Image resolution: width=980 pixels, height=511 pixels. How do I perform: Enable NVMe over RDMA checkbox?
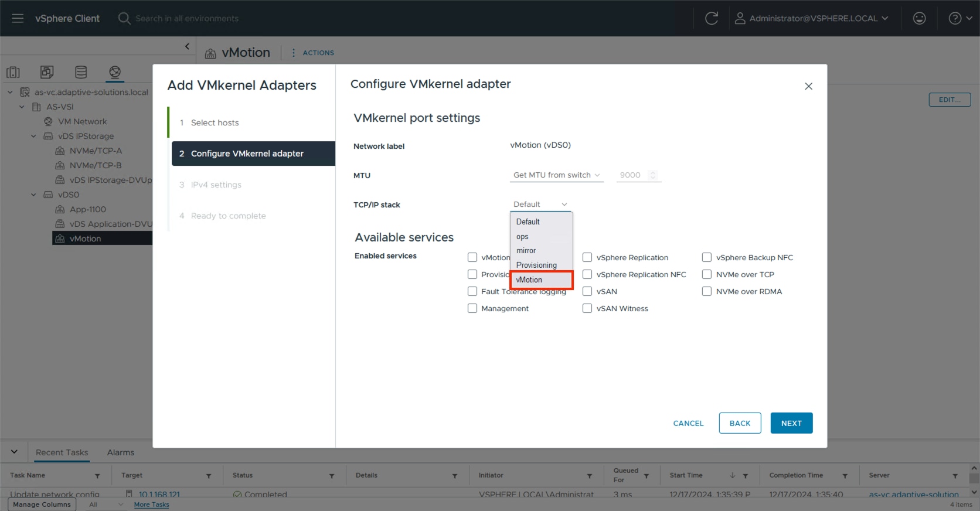(707, 291)
